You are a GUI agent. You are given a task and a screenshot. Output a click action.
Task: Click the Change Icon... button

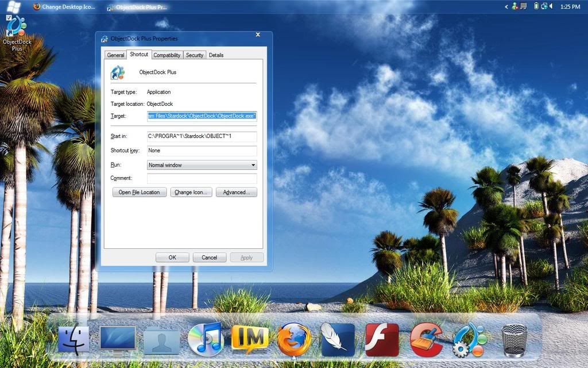point(191,192)
